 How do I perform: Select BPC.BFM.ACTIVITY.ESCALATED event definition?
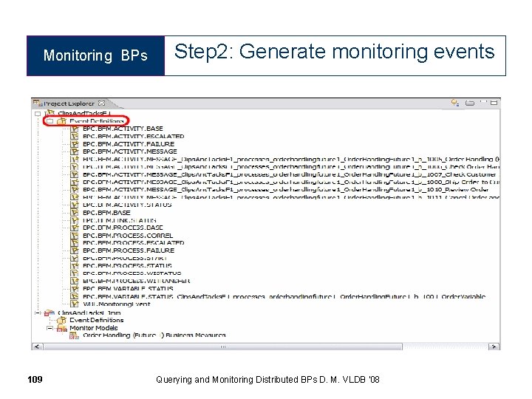133,137
